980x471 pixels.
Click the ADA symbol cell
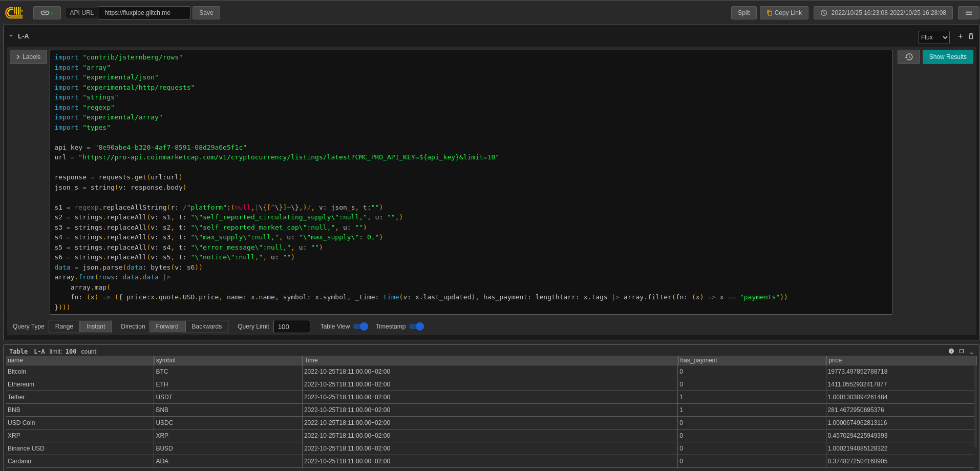point(228,461)
